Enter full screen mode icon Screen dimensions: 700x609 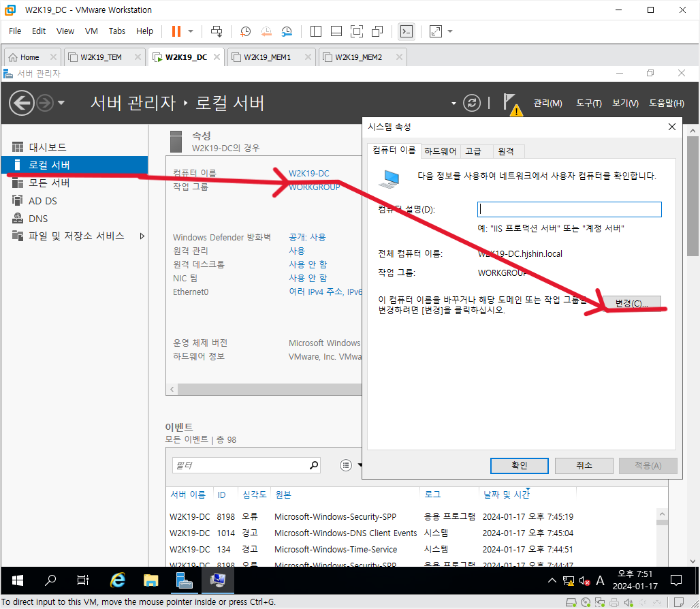click(x=357, y=31)
